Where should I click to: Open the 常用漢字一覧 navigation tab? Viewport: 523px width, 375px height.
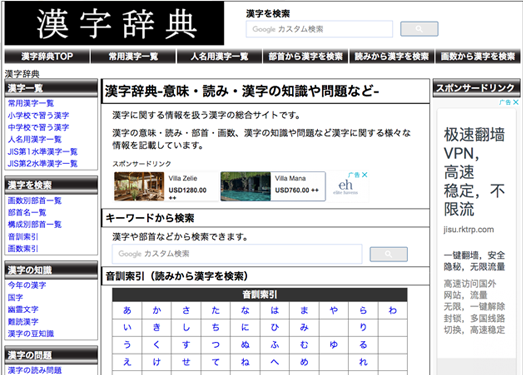pos(133,56)
